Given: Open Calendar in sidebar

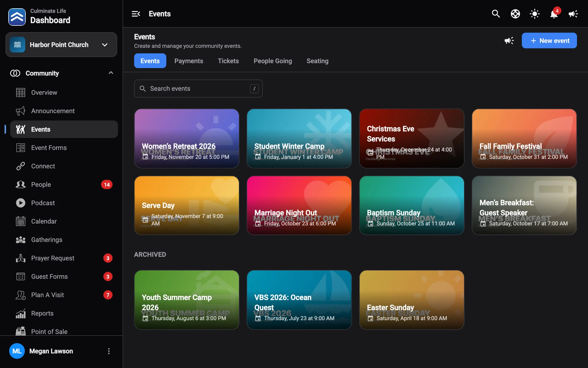Looking at the screenshot, I should pos(64,221).
